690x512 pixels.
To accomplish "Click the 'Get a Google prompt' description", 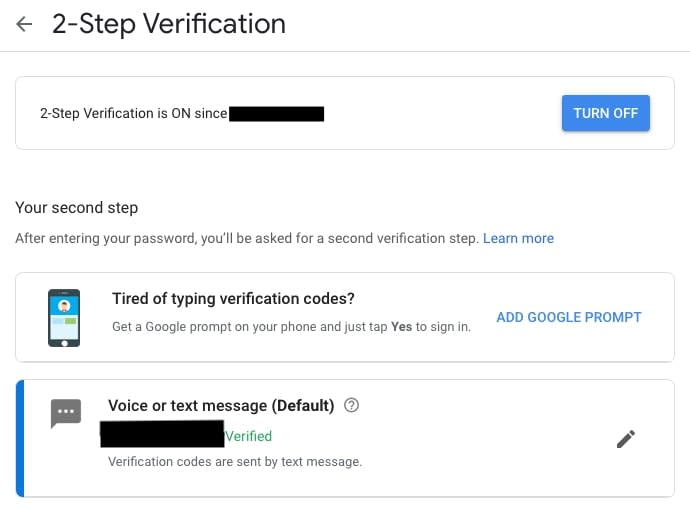I will (x=290, y=326).
